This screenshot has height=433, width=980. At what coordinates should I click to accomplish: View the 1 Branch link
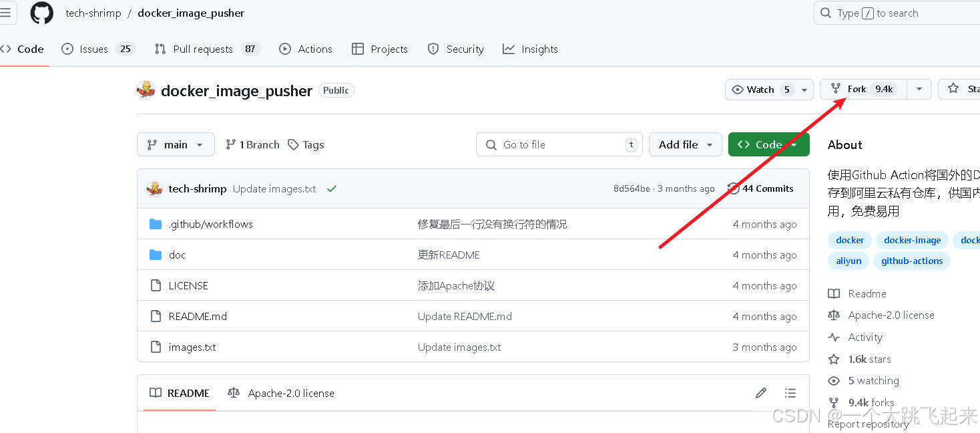pyautogui.click(x=252, y=145)
